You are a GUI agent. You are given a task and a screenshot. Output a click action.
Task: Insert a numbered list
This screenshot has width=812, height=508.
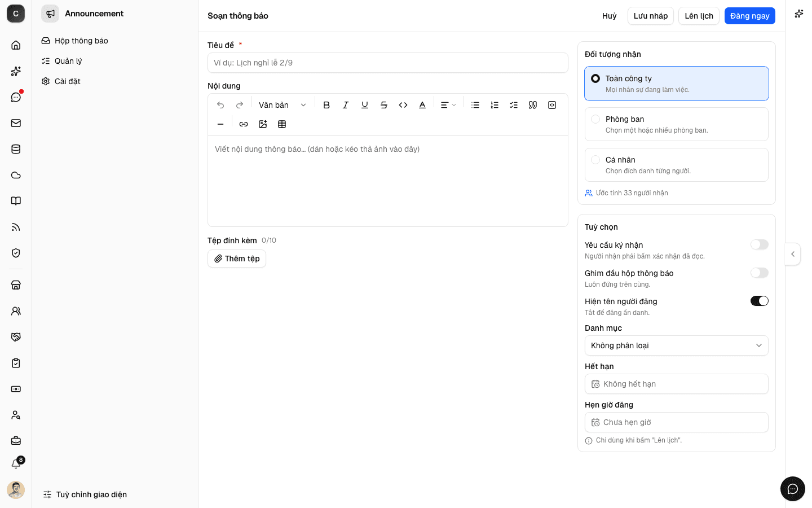pyautogui.click(x=495, y=105)
